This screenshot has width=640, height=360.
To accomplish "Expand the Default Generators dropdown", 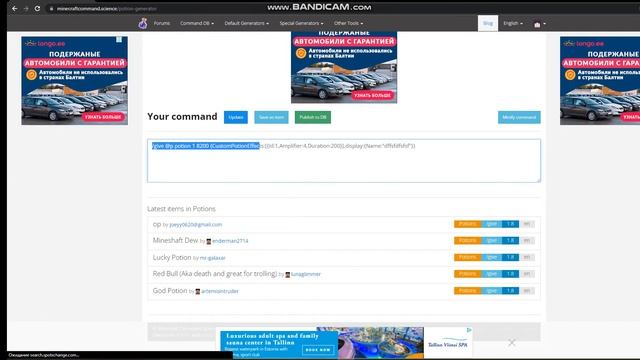I will [247, 23].
